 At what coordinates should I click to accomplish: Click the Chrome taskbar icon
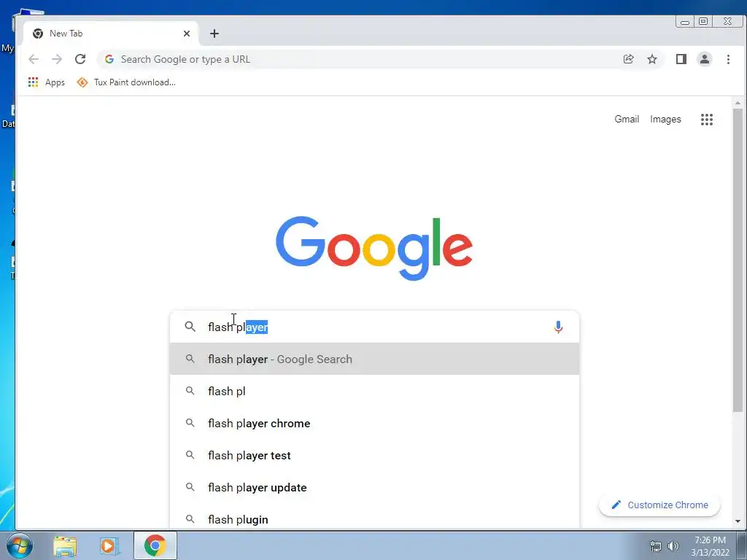155,545
